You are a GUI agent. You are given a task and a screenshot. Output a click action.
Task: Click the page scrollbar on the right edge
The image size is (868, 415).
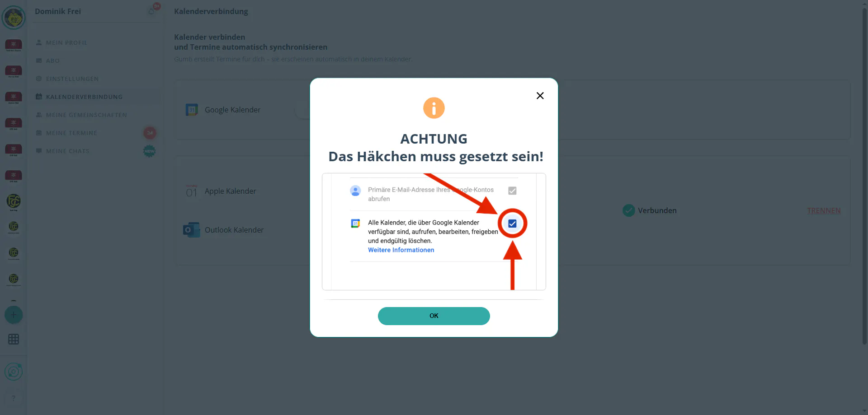click(864, 176)
